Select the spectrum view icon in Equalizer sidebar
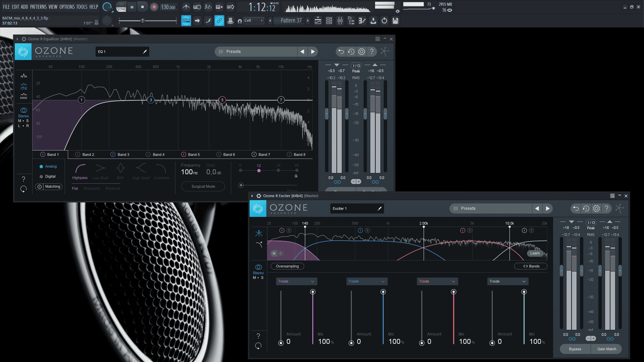 [x=23, y=76]
